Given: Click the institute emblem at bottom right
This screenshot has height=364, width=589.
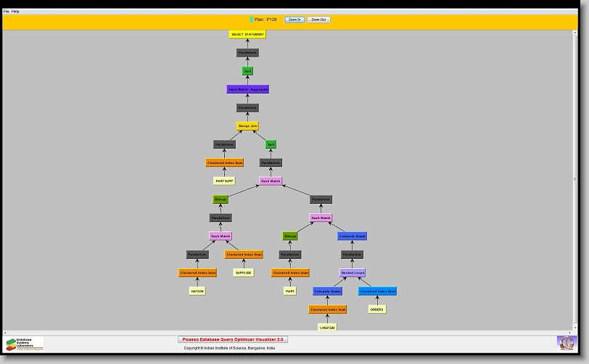Looking at the screenshot, I should 566,342.
